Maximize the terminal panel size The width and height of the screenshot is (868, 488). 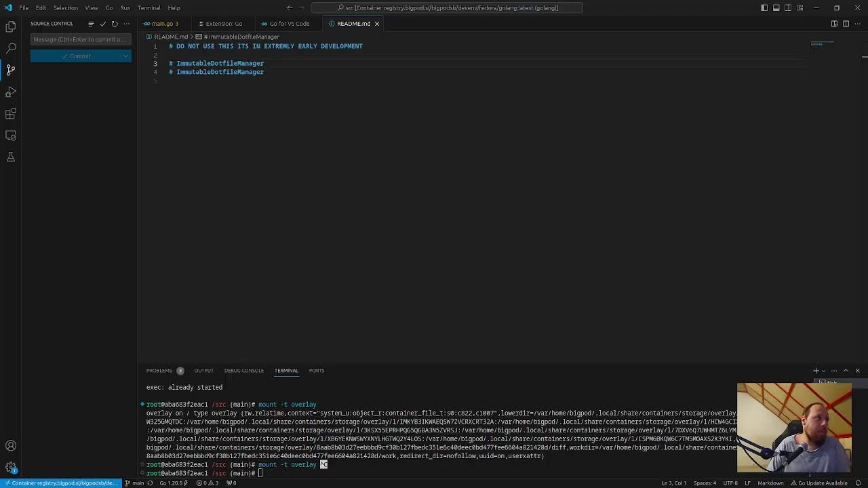pyautogui.click(x=846, y=371)
